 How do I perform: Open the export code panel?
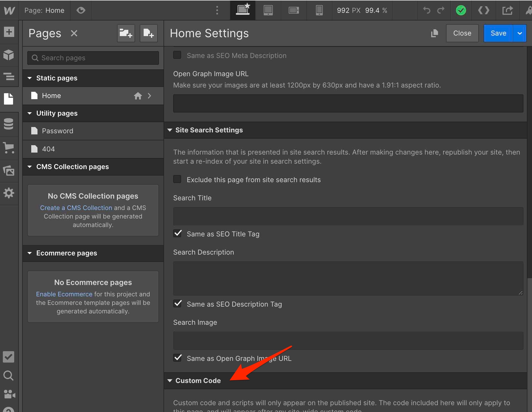[483, 10]
